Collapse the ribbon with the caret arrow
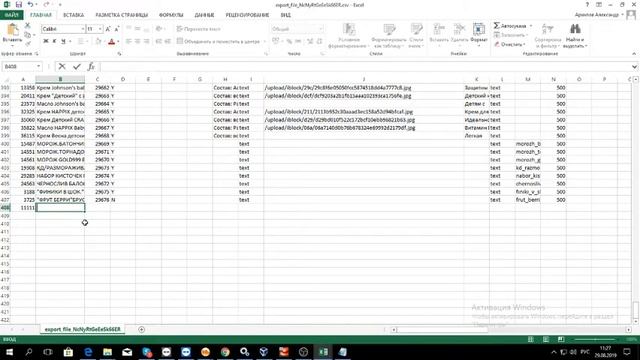This screenshot has width=640, height=360. pos(634,53)
